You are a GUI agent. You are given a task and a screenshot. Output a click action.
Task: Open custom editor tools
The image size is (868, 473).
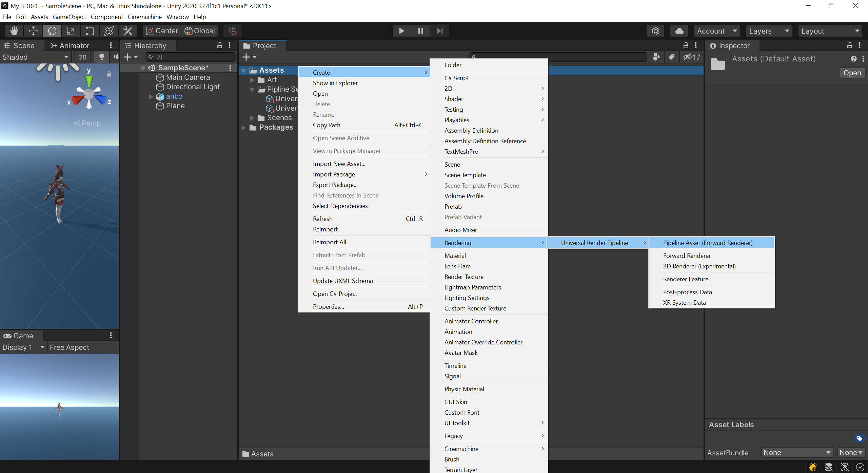tap(128, 31)
